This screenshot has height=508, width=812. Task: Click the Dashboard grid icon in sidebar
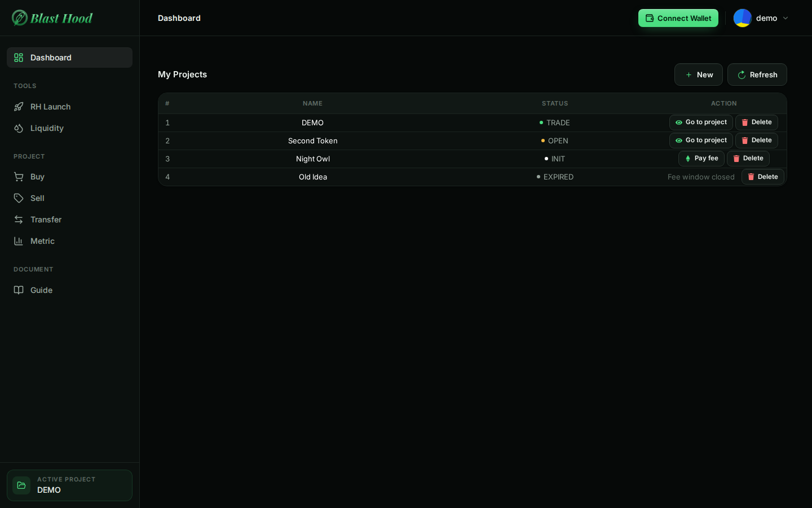pos(19,58)
